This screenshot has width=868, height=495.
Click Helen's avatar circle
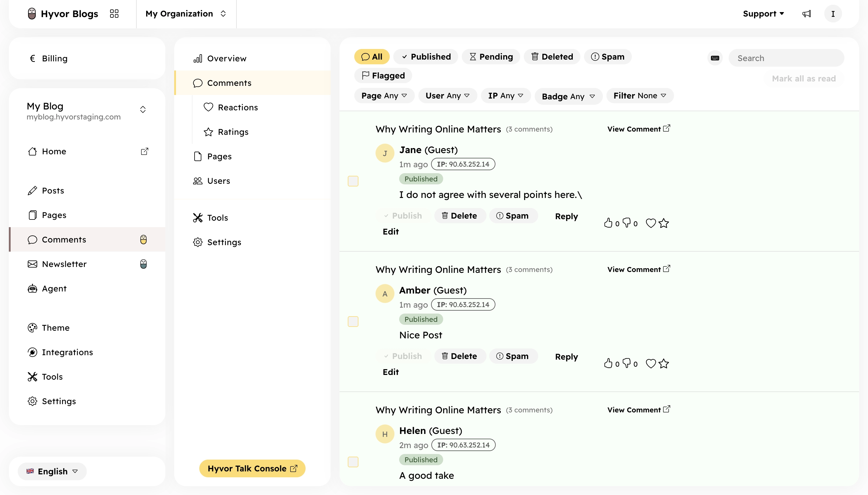tap(385, 434)
